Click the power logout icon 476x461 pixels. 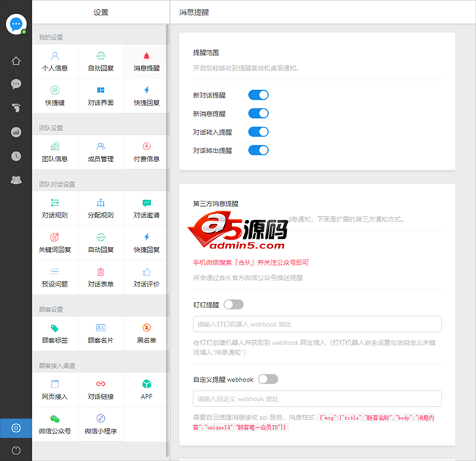tap(16, 450)
